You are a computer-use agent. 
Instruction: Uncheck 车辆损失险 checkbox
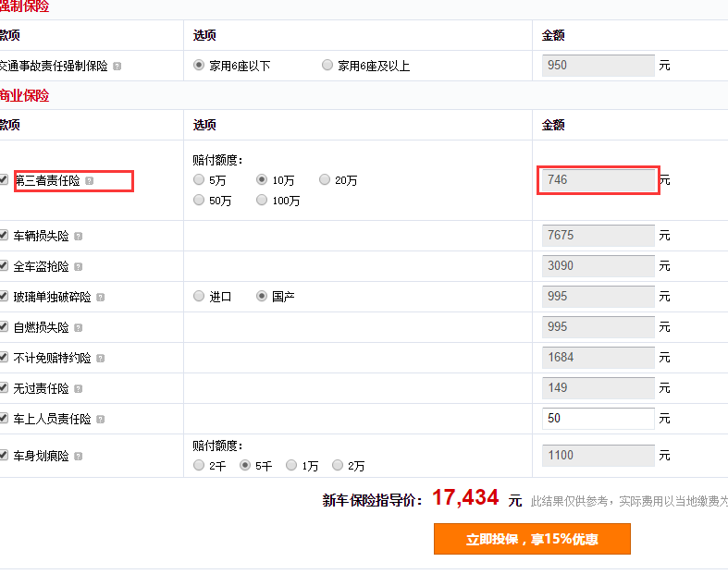(x=4, y=235)
